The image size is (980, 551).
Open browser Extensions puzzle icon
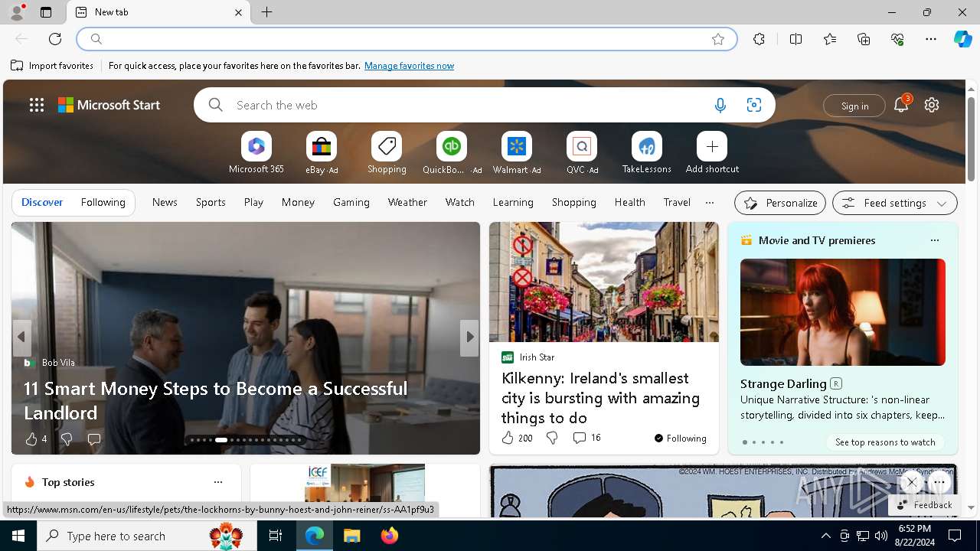point(759,39)
